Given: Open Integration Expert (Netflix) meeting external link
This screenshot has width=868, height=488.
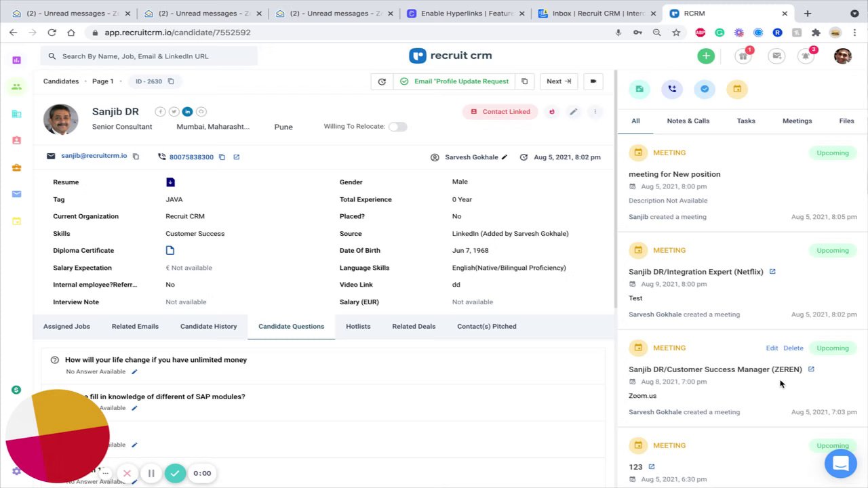Looking at the screenshot, I should (x=772, y=272).
